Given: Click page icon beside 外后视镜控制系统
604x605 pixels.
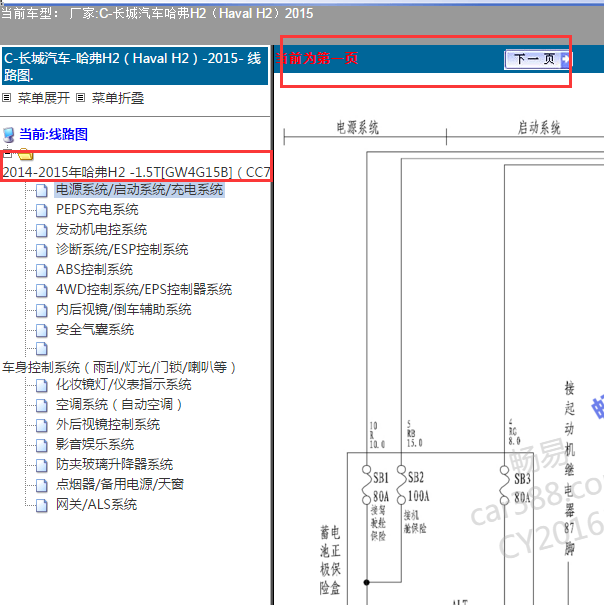Looking at the screenshot, I should point(42,426).
